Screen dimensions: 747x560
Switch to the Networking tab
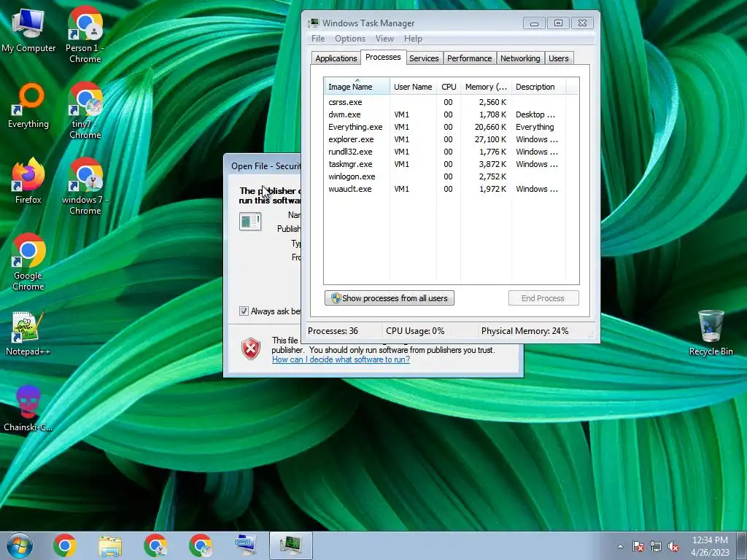coord(520,58)
